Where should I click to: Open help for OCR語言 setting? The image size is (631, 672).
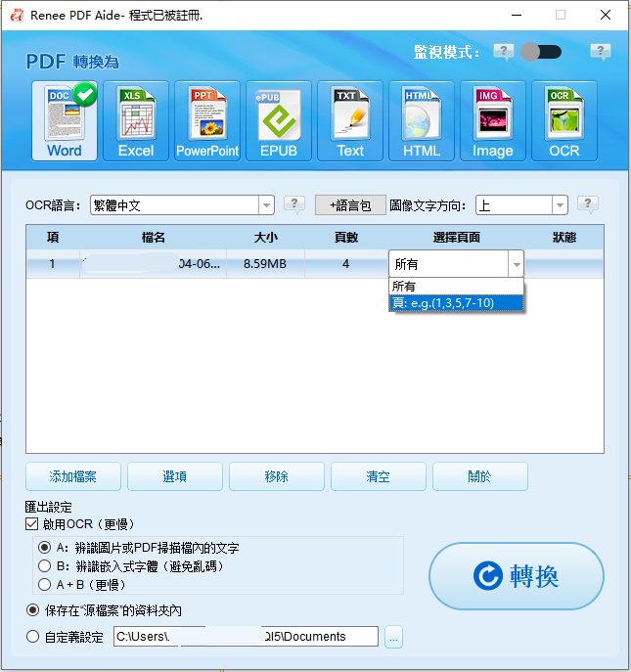pos(294,204)
